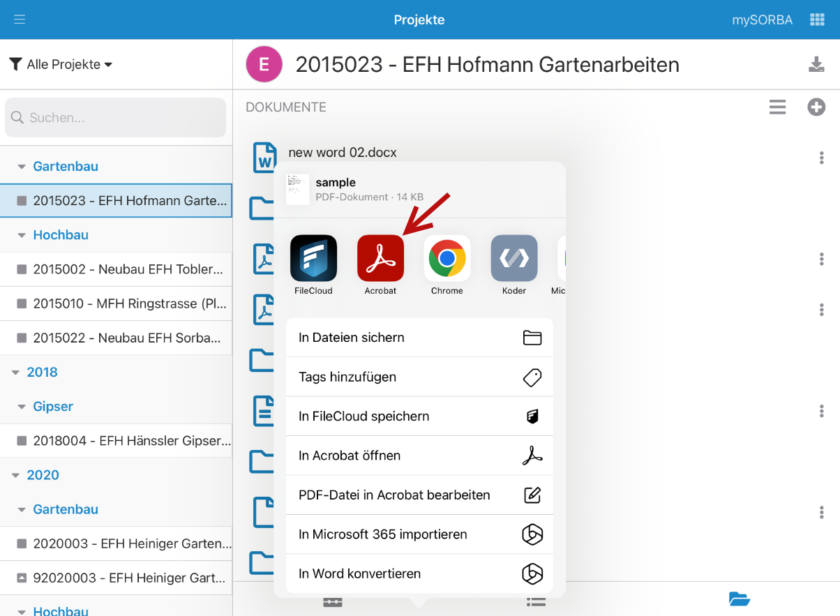
Task: Choose the Koder app icon
Action: (514, 258)
